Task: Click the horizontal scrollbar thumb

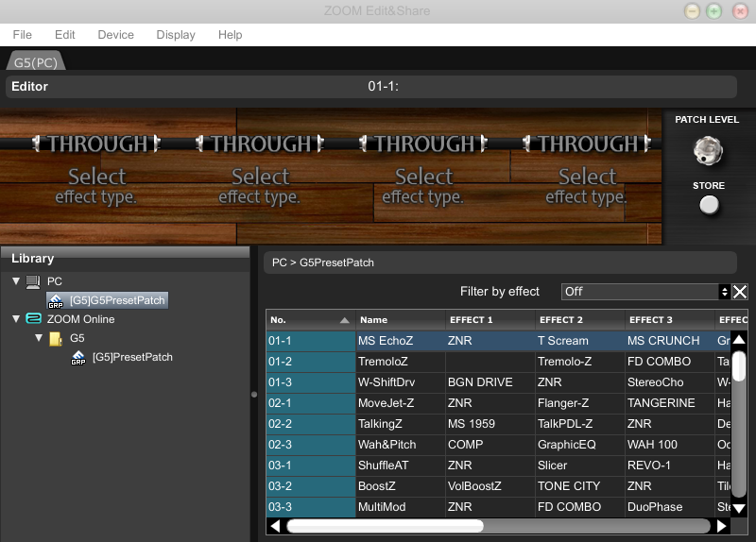Action: pyautogui.click(x=385, y=526)
